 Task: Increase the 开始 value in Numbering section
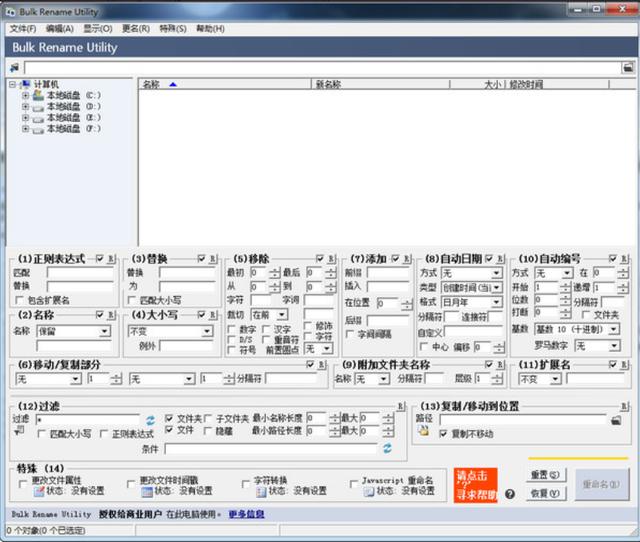click(565, 284)
